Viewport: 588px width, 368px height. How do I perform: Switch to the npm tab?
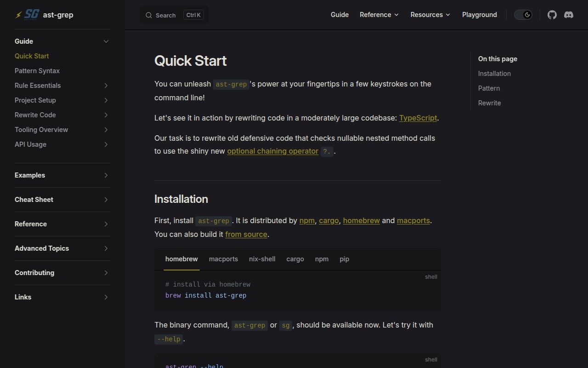[x=322, y=259]
